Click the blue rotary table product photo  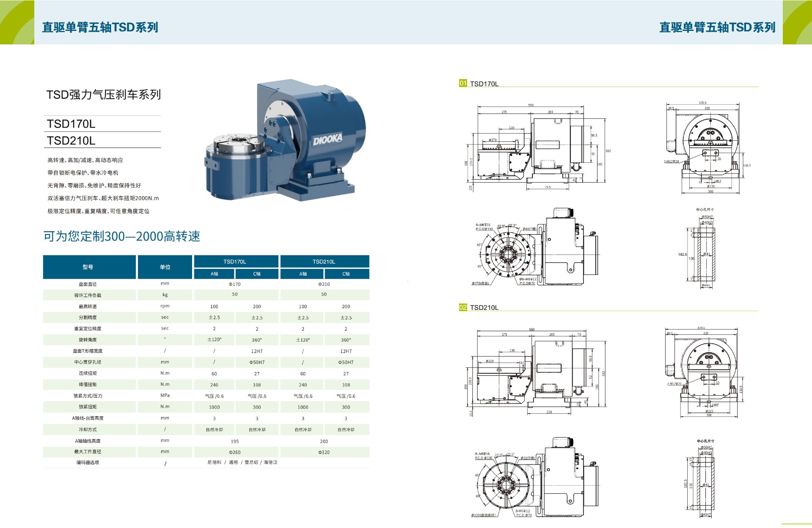click(285, 140)
